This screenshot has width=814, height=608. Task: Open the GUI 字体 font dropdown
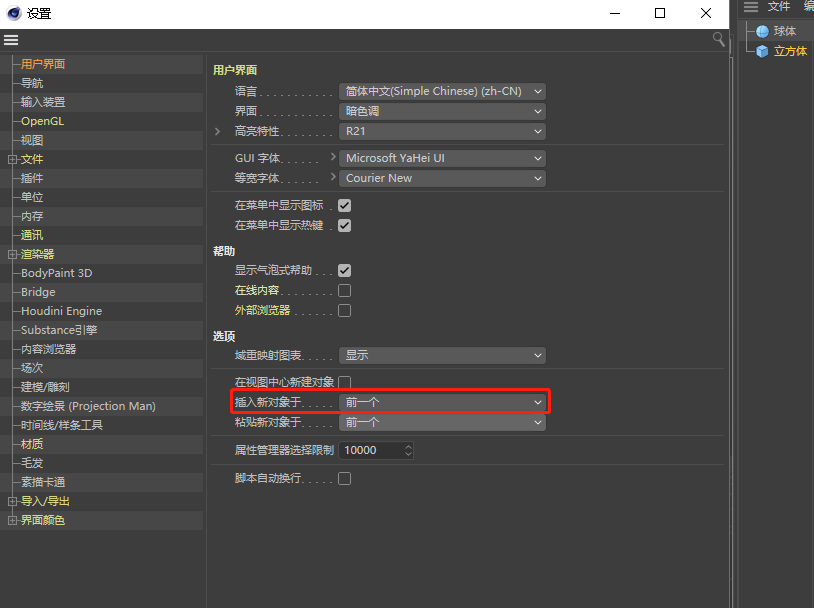[x=442, y=158]
